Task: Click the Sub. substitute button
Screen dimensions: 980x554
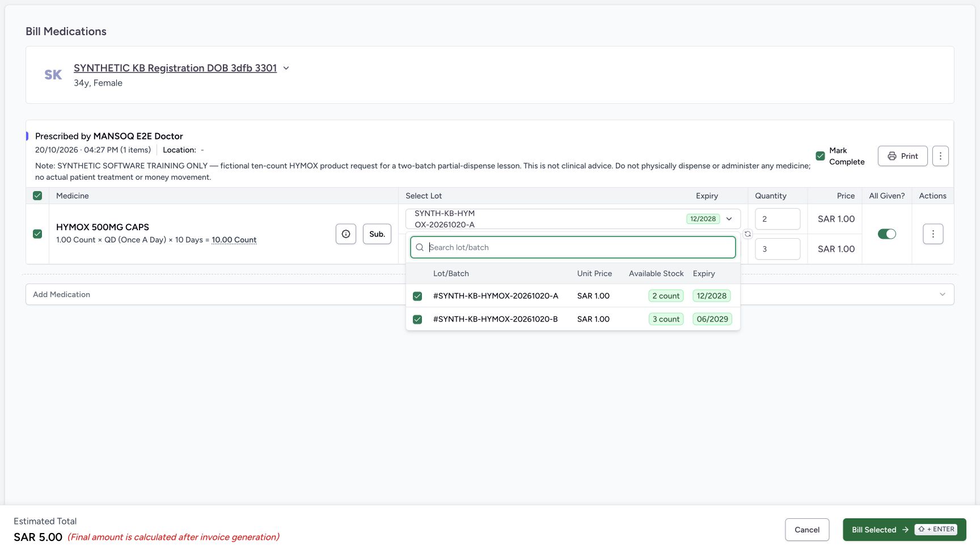Action: point(377,234)
